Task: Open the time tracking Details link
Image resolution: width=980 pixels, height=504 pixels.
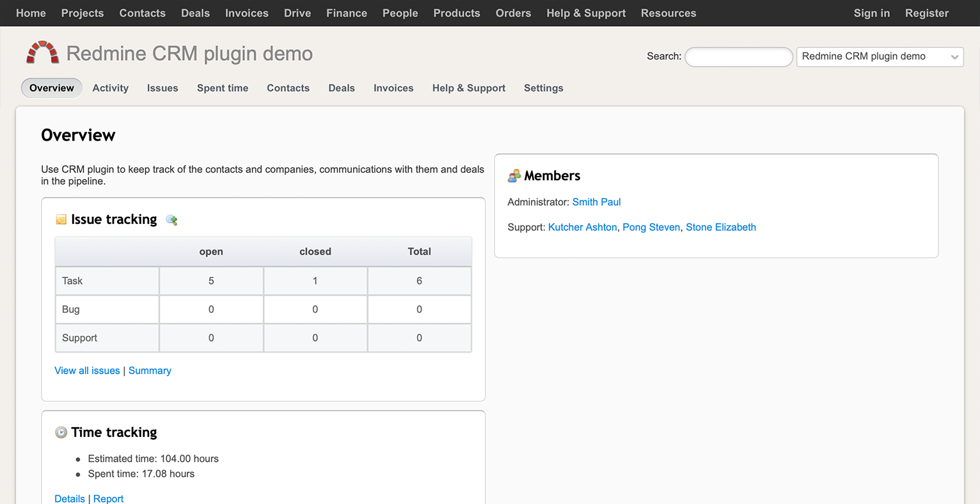Action: [x=70, y=499]
